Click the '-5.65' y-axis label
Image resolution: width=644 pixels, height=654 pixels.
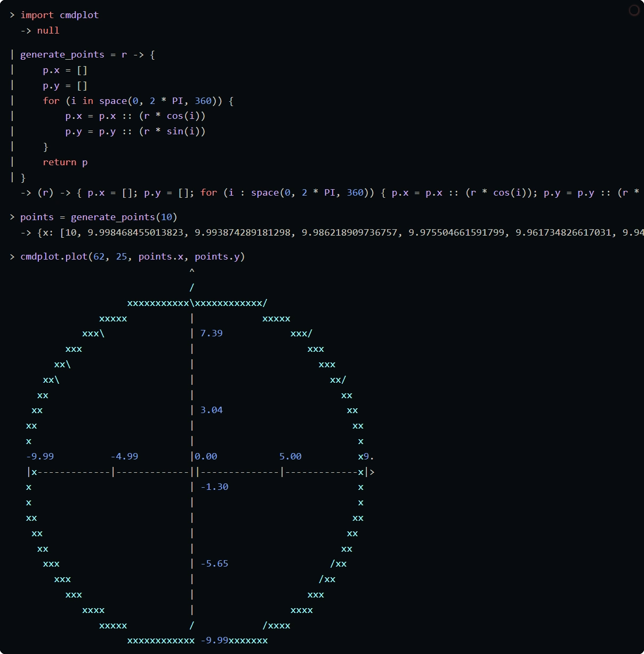point(213,563)
